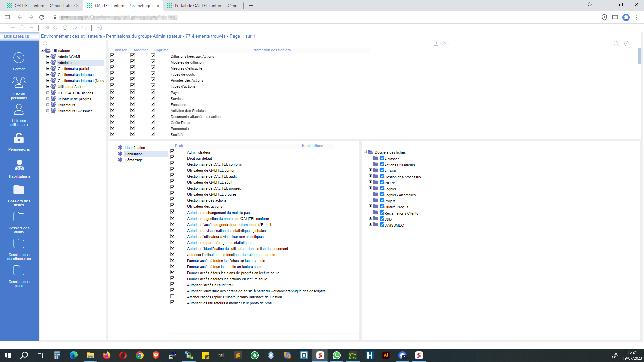Expand the SWISSMEC folder node

pos(370,225)
